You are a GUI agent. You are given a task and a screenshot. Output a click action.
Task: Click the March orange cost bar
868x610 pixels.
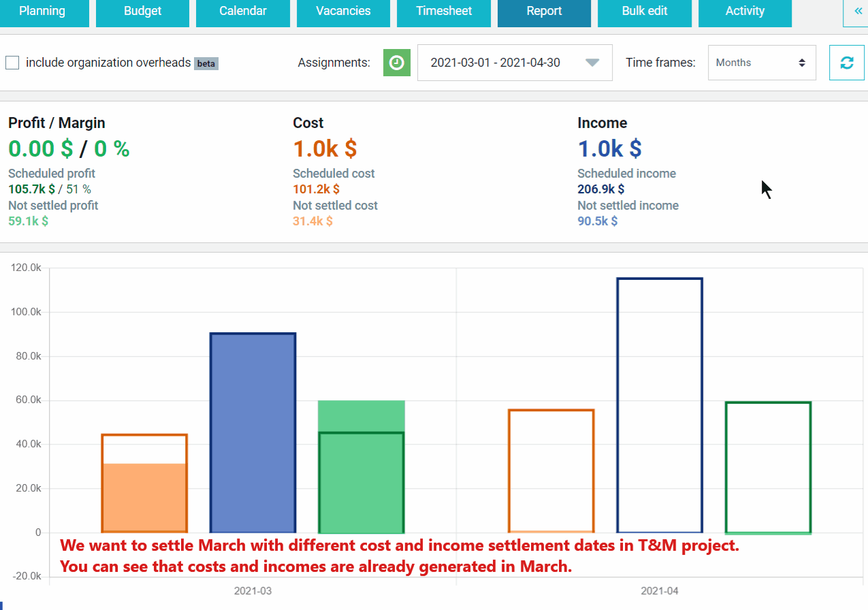(144, 483)
